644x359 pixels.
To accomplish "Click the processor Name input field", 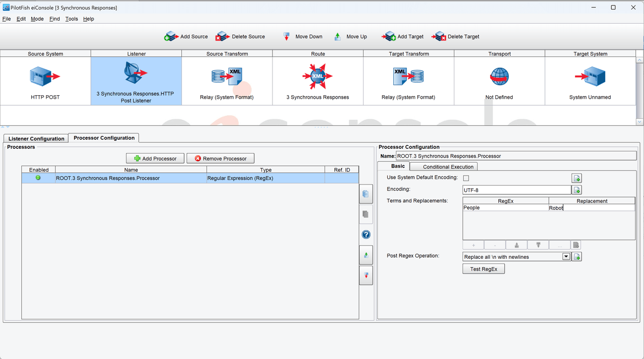I will 516,156.
